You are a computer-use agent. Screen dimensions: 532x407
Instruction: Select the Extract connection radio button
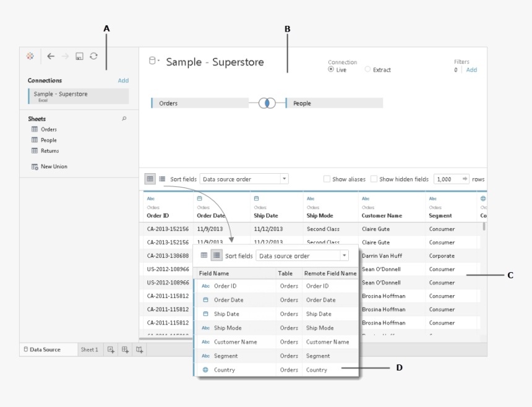(x=367, y=69)
